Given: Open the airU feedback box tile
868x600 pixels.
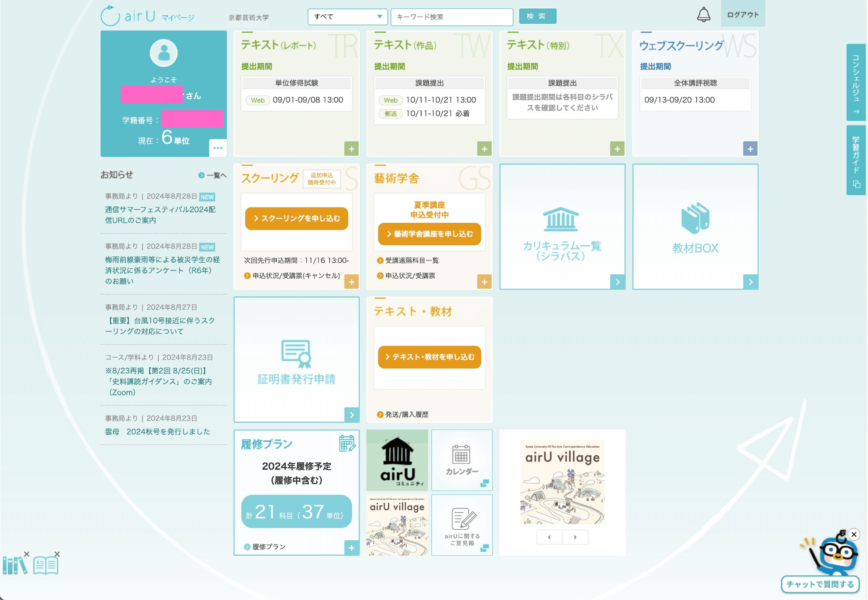Looking at the screenshot, I should pyautogui.click(x=462, y=524).
